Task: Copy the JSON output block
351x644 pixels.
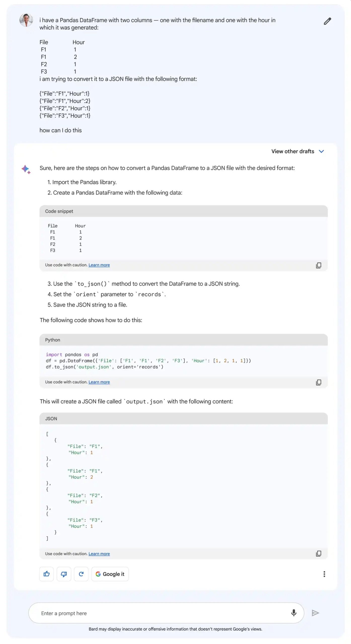Action: click(x=319, y=553)
